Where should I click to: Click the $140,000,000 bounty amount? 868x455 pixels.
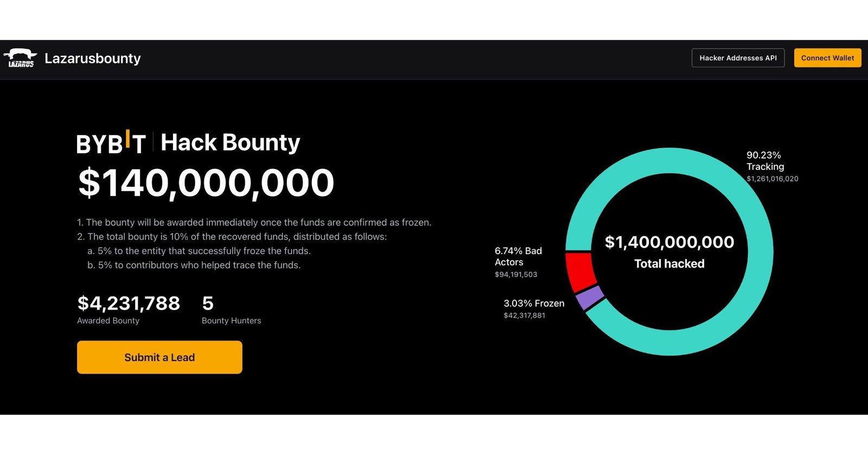click(206, 183)
